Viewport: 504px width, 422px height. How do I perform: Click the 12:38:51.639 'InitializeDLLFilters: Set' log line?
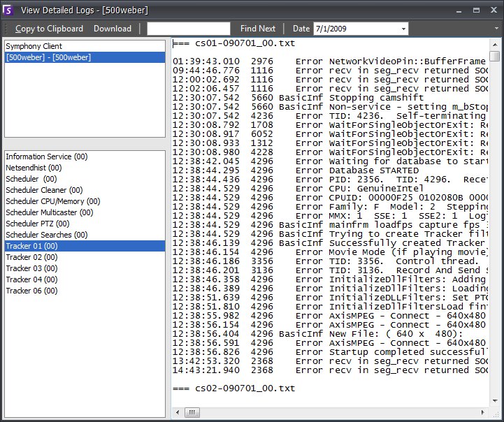(330, 298)
